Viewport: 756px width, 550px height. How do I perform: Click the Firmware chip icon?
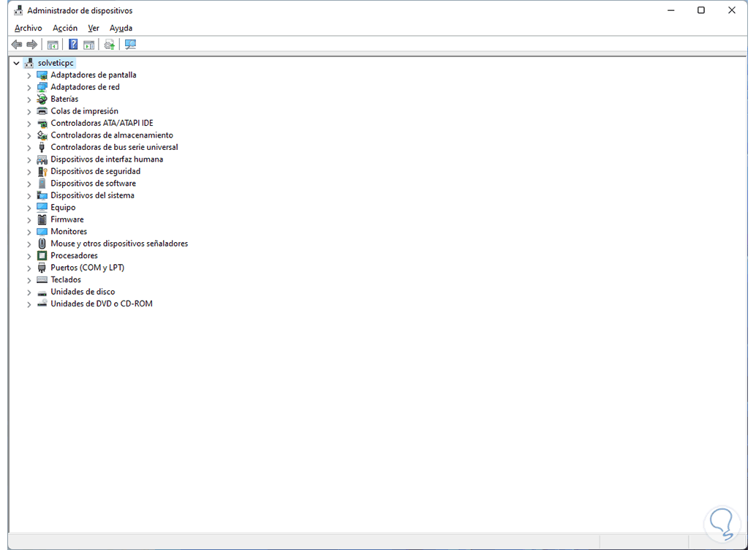click(42, 219)
